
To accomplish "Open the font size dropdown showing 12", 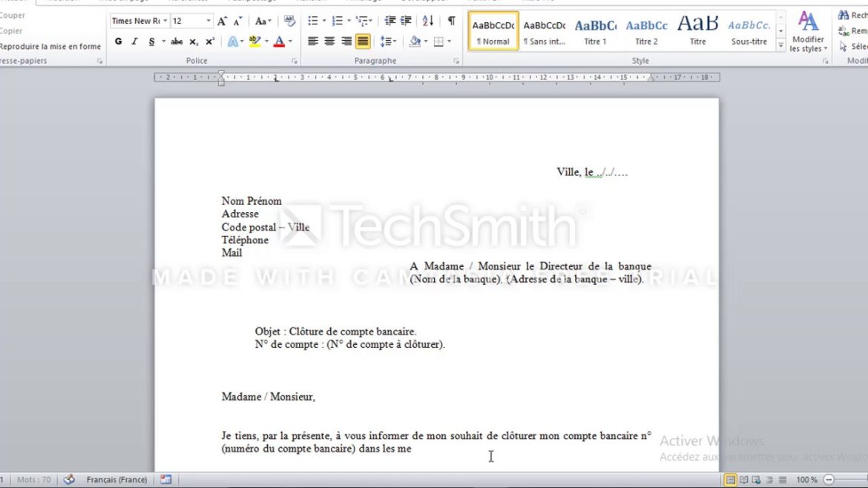I will (x=208, y=22).
